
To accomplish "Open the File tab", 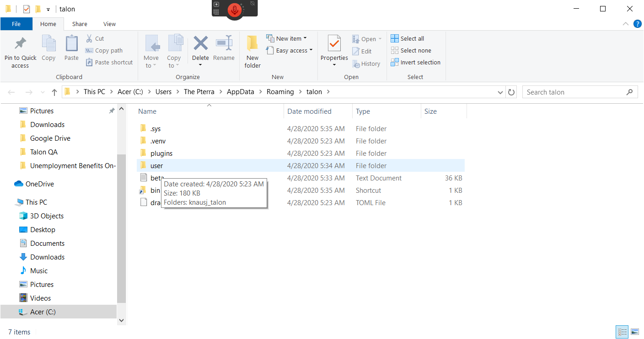I will [16, 24].
